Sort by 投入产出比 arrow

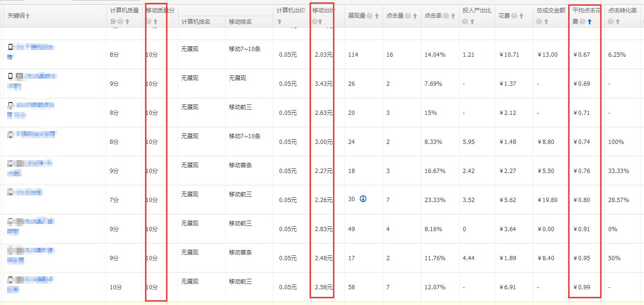click(472, 21)
